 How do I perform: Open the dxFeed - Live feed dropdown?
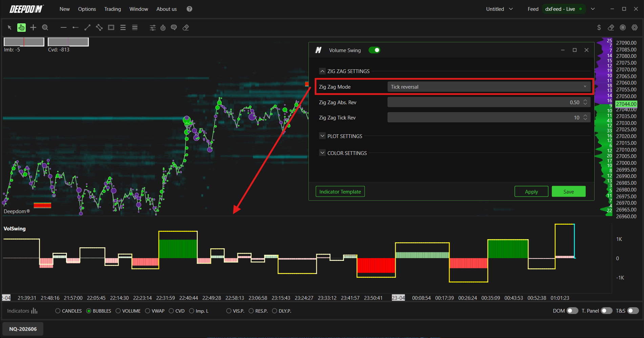(593, 9)
